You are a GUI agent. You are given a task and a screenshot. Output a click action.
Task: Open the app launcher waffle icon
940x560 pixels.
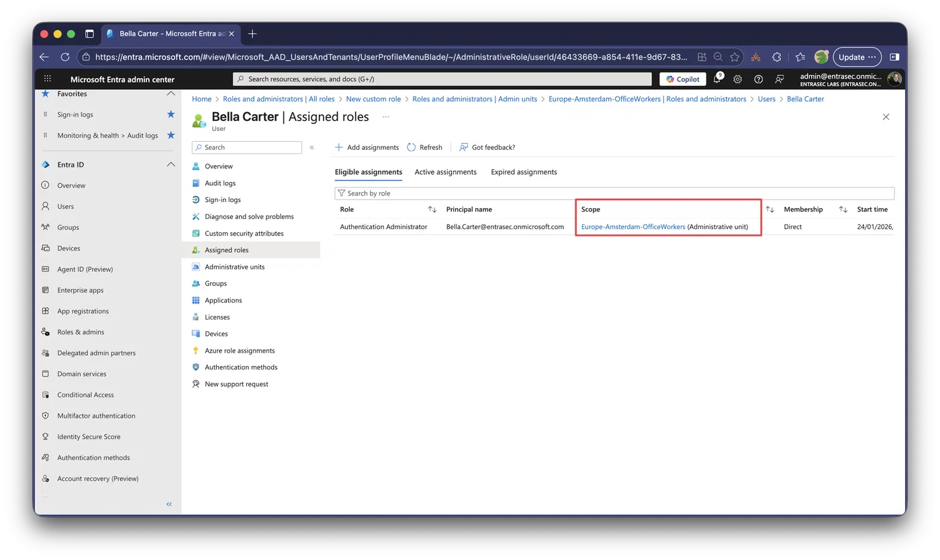47,79
